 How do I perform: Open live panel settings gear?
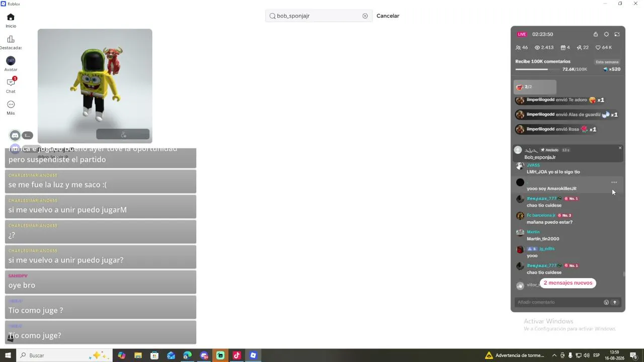pyautogui.click(x=606, y=34)
